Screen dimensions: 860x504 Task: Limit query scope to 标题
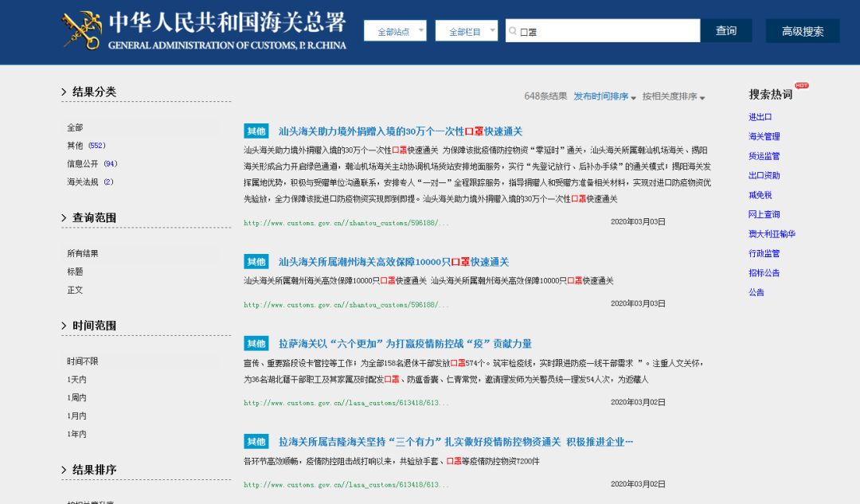[x=75, y=272]
